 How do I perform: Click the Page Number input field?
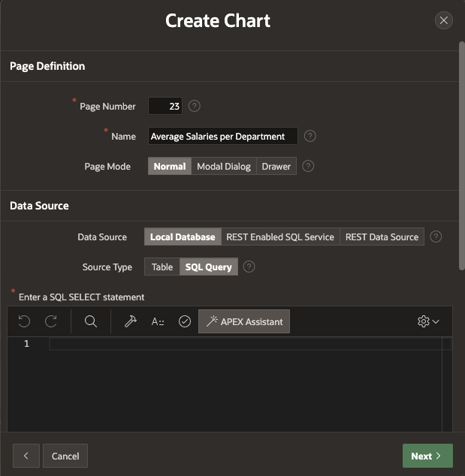165,106
